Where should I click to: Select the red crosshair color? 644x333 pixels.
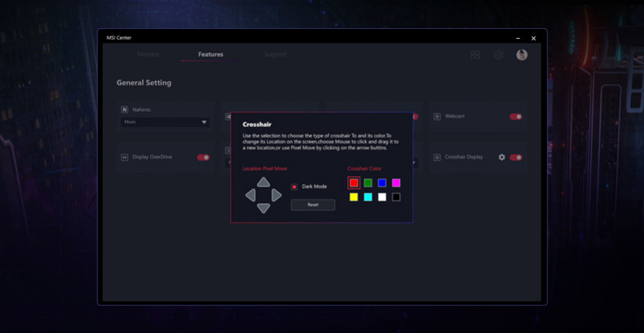click(354, 183)
